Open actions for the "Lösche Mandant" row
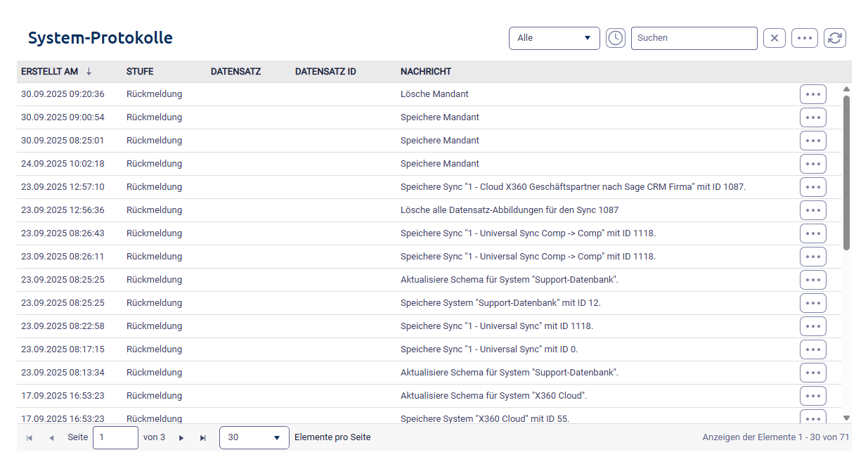Image resolution: width=868 pixels, height=469 pixels. pyautogui.click(x=812, y=94)
